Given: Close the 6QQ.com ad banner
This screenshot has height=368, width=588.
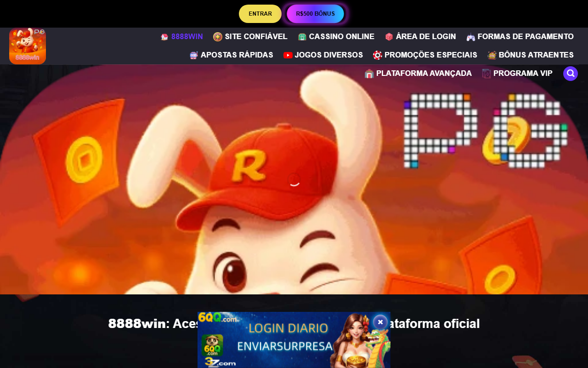Looking at the screenshot, I should tap(380, 322).
